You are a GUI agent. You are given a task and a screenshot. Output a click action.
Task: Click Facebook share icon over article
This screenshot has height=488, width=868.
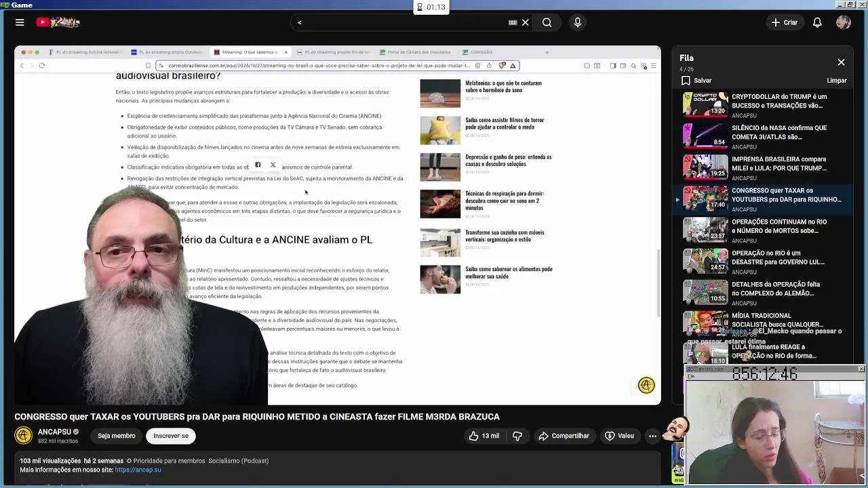click(258, 165)
